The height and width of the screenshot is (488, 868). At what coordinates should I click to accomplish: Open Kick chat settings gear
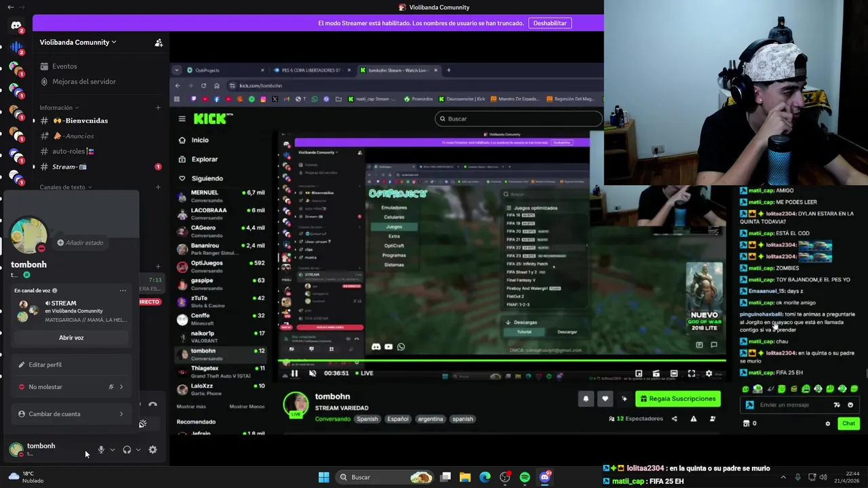coord(827,424)
